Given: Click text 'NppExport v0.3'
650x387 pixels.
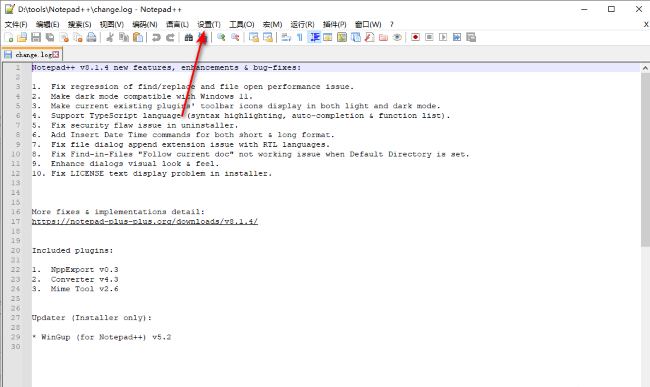Looking at the screenshot, I should [x=85, y=269].
